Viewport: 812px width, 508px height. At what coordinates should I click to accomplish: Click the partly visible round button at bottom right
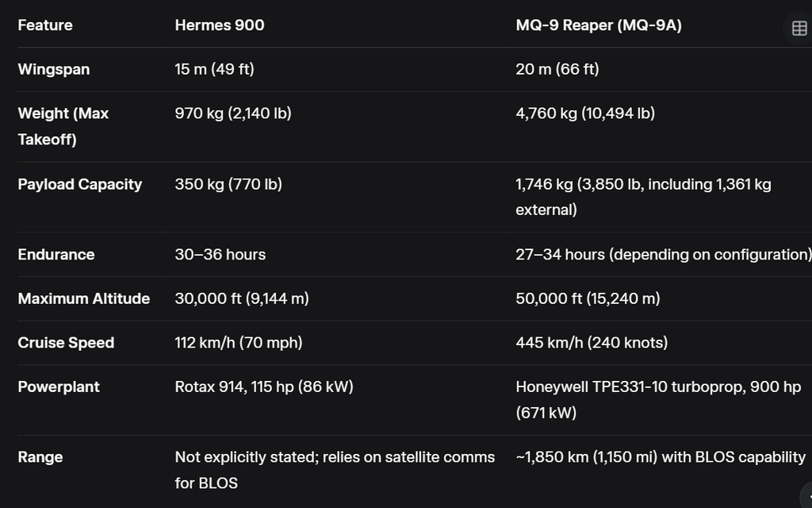click(x=806, y=496)
